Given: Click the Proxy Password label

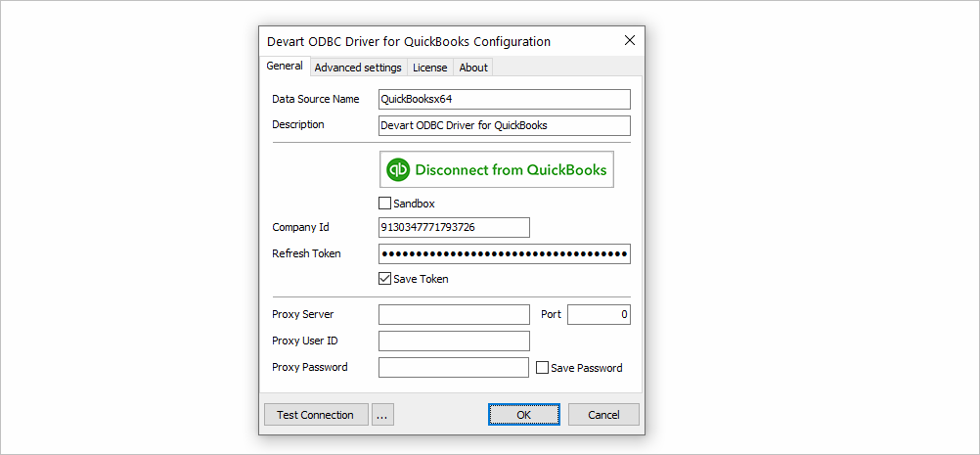Looking at the screenshot, I should (x=310, y=367).
